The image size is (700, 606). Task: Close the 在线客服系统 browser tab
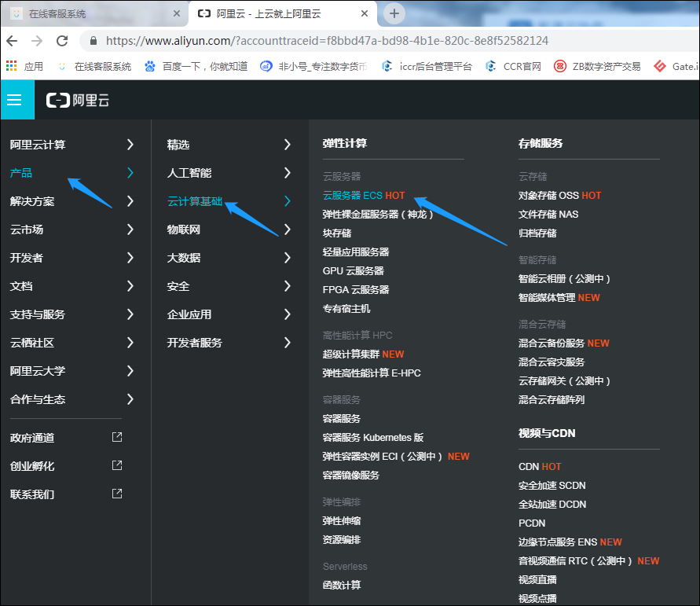point(176,14)
